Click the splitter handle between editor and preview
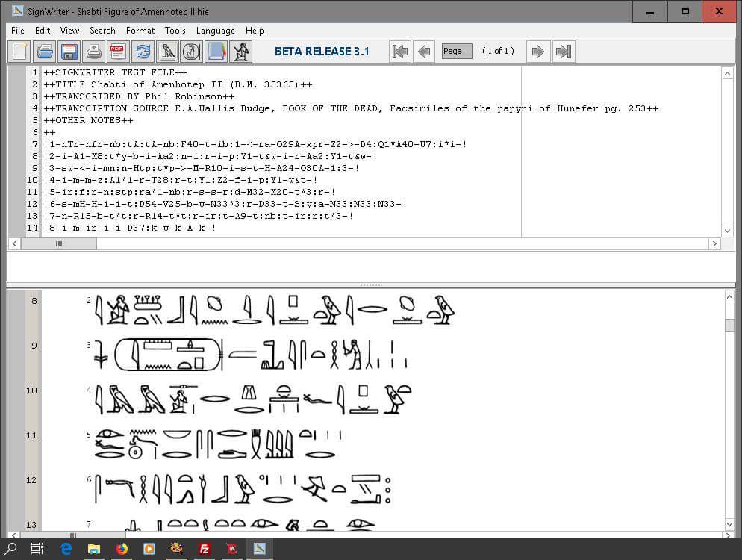This screenshot has height=560, width=742. (x=371, y=285)
